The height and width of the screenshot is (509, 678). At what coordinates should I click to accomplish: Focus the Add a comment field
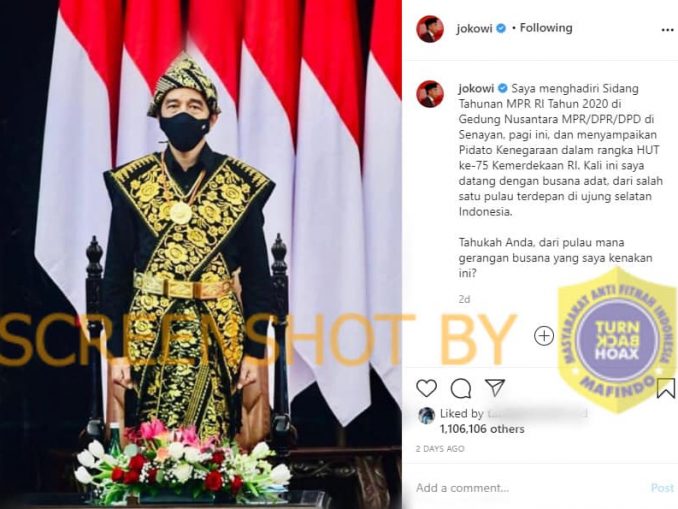click(530, 488)
